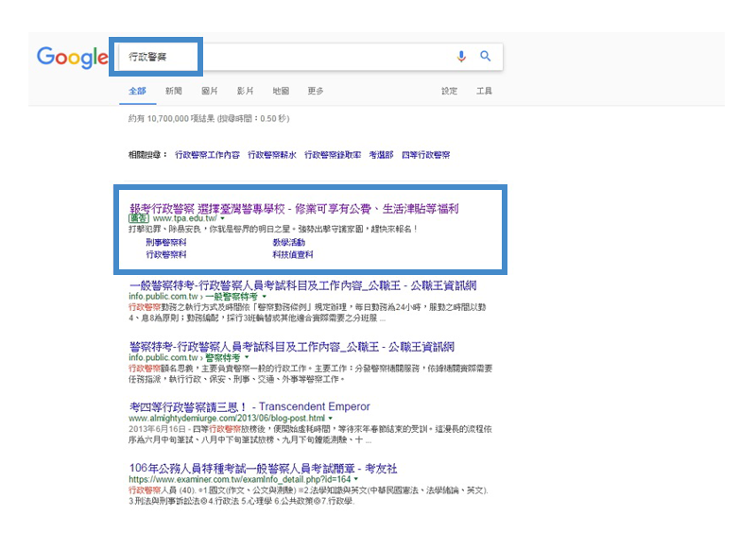Click related search 四等行政警察
The width and height of the screenshot is (756, 550).
tap(426, 155)
